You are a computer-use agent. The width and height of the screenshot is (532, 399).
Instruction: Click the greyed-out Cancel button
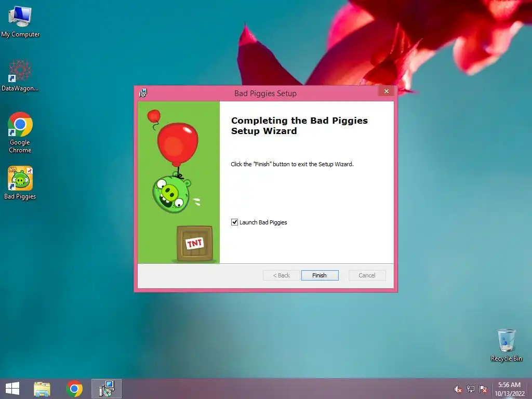[367, 275]
